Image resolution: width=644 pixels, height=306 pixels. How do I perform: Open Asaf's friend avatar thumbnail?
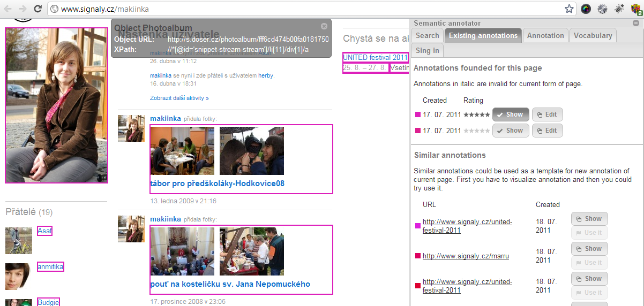coord(19,241)
